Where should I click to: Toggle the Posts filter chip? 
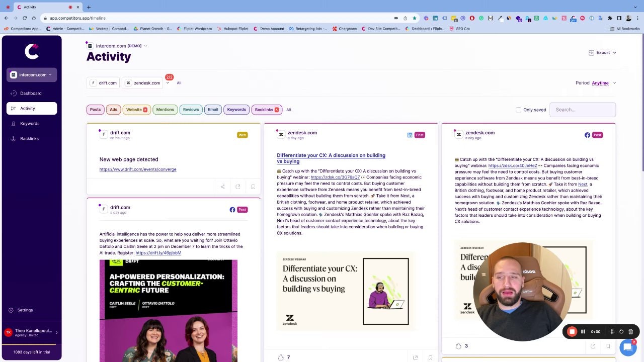(x=95, y=110)
